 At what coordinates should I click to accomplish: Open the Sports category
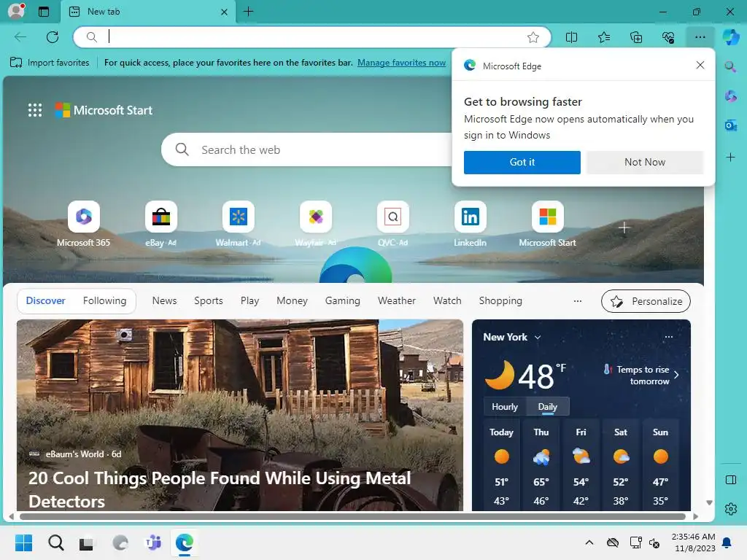[209, 301]
